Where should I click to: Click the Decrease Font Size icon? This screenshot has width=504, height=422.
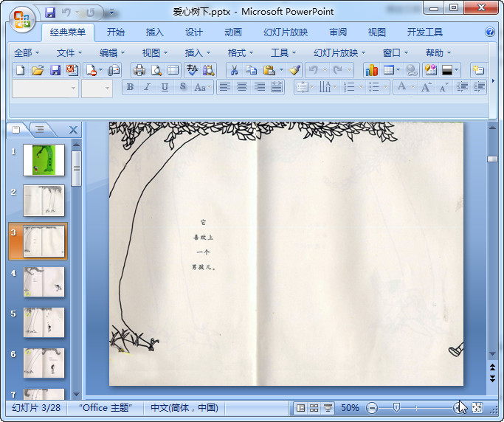444,87
